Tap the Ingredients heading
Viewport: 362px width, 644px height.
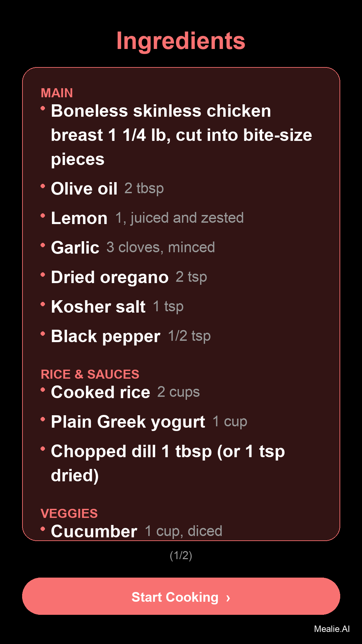point(181,41)
